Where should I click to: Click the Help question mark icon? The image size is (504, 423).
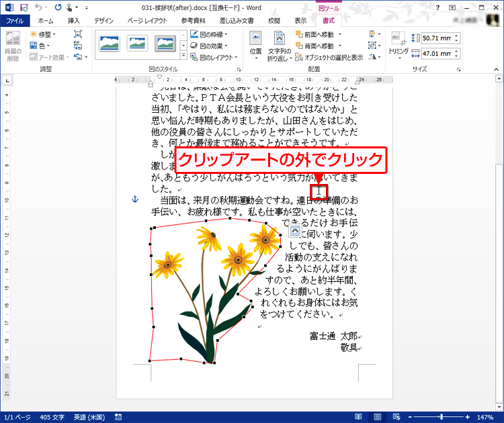(437, 7)
